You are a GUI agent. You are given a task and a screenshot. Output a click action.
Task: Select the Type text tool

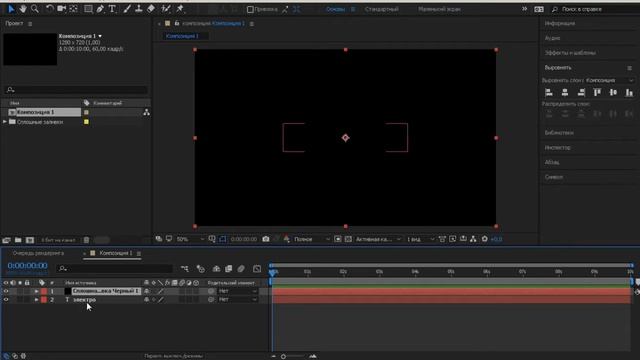(112, 9)
